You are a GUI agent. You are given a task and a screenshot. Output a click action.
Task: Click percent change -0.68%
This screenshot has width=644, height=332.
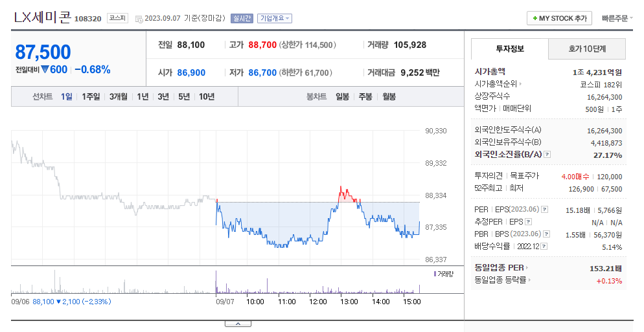point(93,70)
